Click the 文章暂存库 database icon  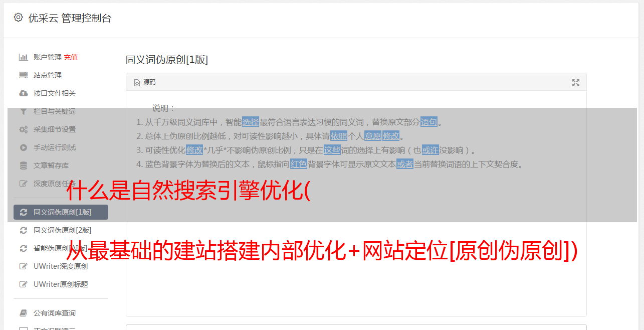click(x=23, y=166)
